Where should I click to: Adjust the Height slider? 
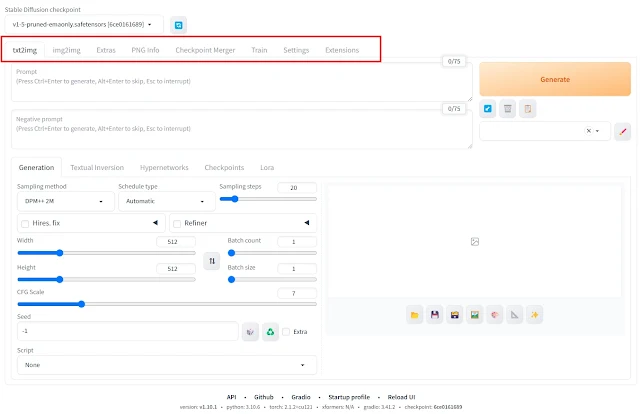point(107,280)
